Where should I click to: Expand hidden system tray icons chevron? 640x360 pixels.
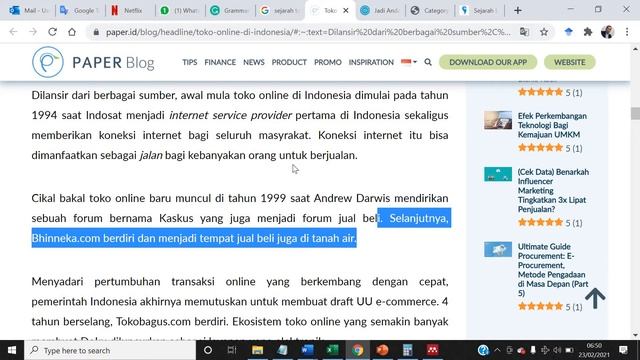point(497,350)
